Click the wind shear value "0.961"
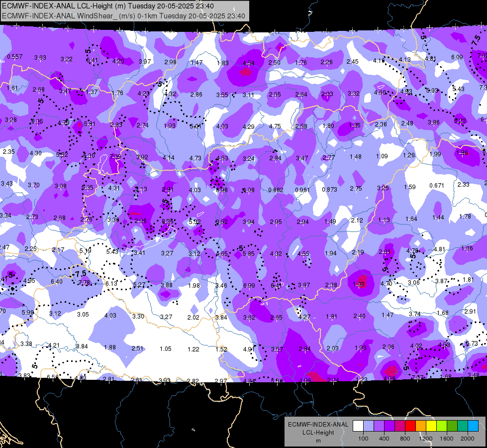487x448 pixels. pyautogui.click(x=302, y=190)
